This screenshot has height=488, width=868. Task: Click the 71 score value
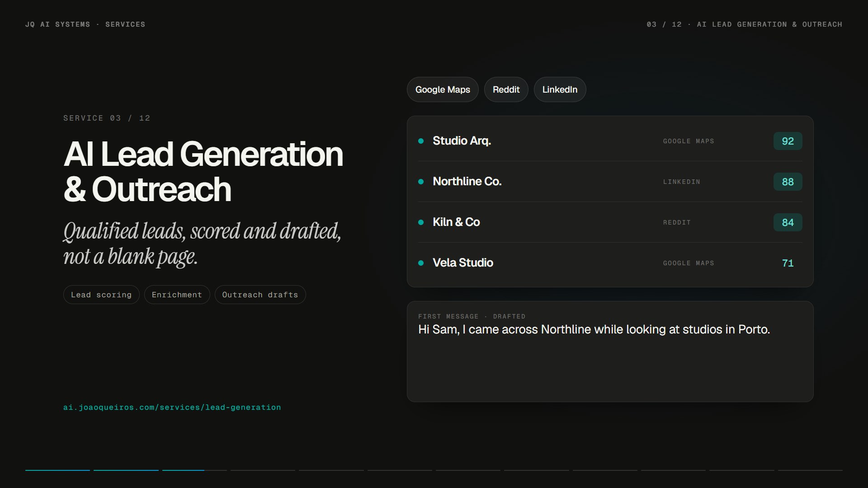coord(788,263)
